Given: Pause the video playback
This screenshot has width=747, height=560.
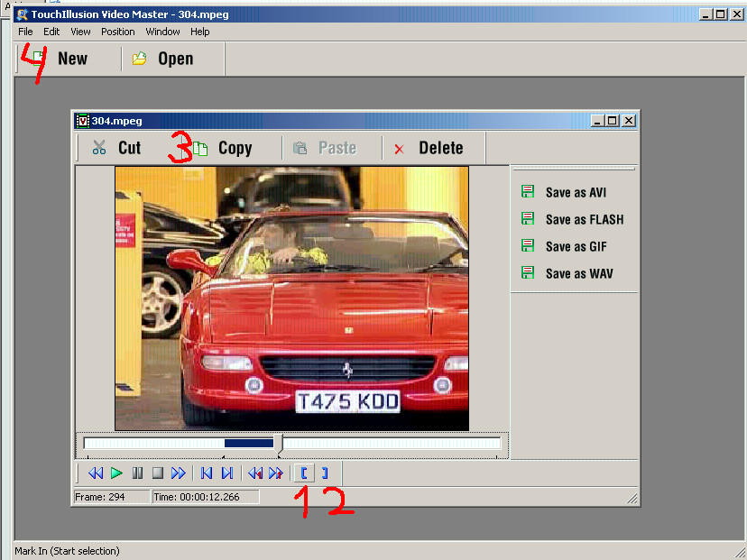Looking at the screenshot, I should click(x=137, y=473).
